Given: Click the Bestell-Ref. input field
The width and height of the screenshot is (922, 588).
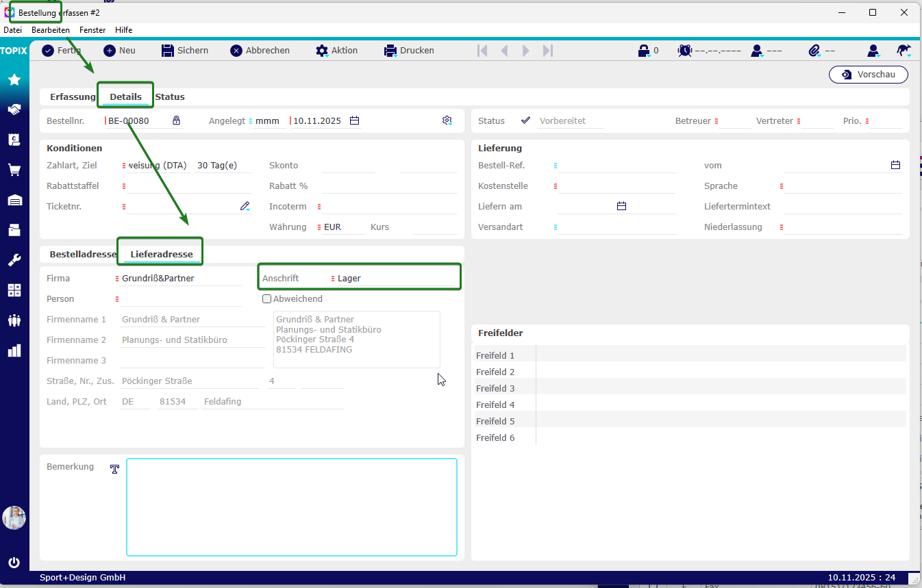Looking at the screenshot, I should [x=616, y=165].
